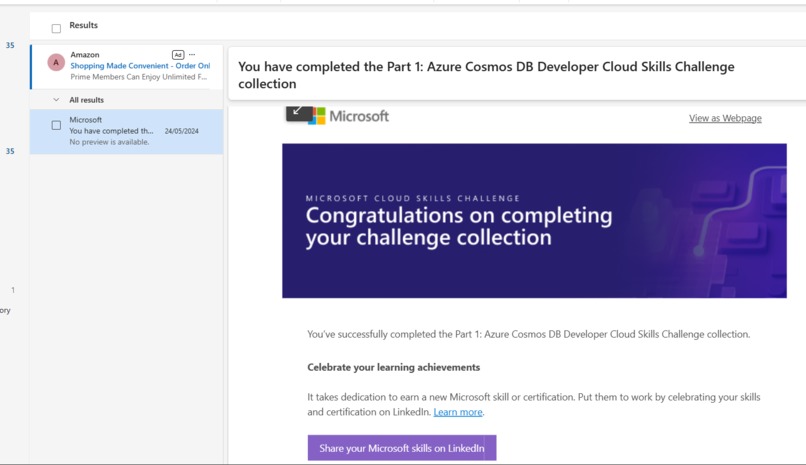Click the Prime Members Can Enjoy preview text
The height and width of the screenshot is (465, 806).
(x=139, y=77)
